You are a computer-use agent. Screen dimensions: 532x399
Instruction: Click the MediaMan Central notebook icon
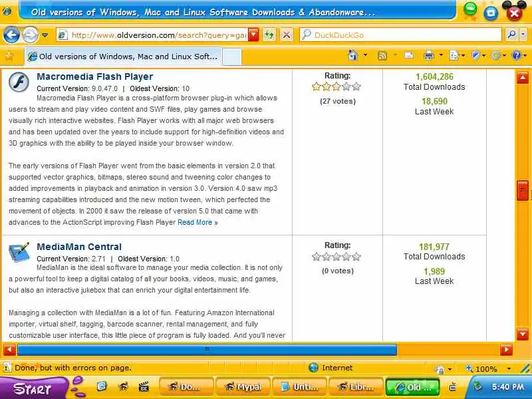tap(19, 252)
